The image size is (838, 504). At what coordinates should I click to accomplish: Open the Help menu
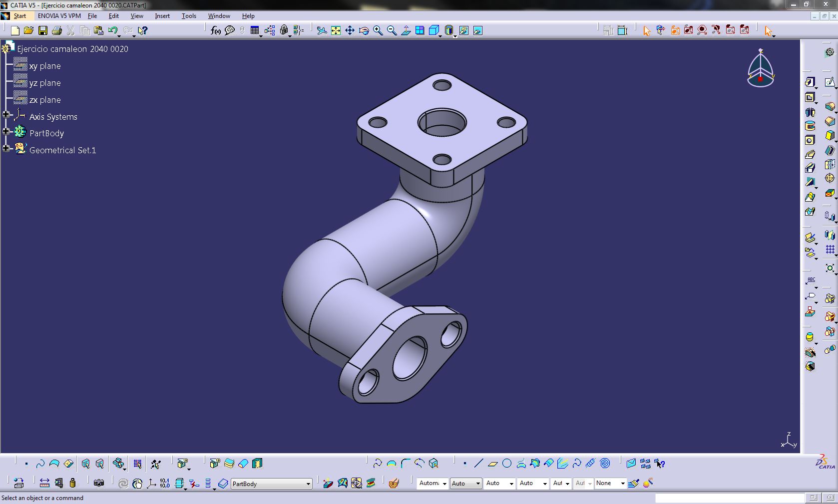tap(248, 16)
